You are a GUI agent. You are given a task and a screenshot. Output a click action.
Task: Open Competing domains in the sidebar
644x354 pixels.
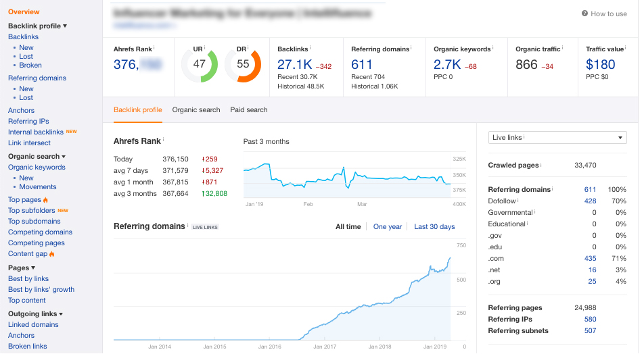pos(40,232)
